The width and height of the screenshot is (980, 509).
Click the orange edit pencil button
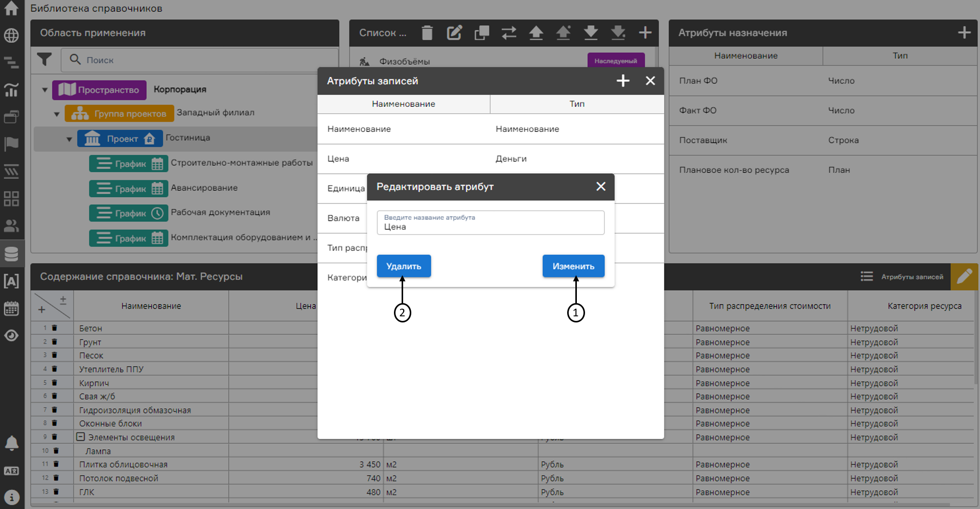964,276
